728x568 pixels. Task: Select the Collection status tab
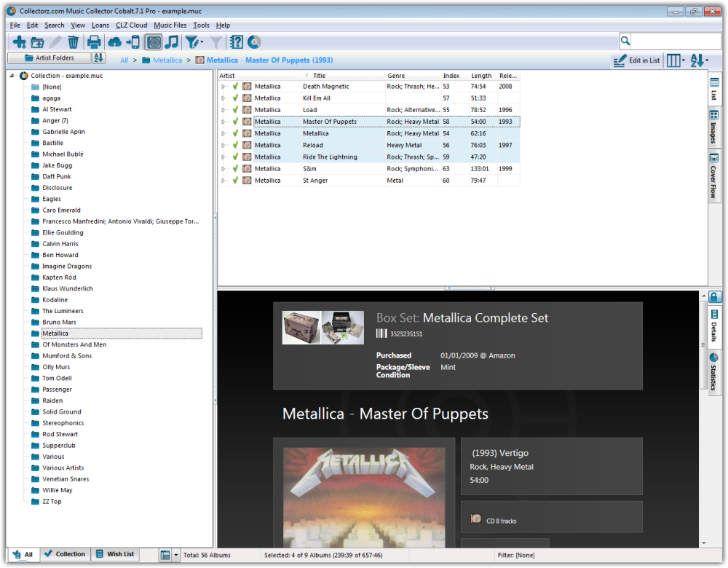[x=65, y=554]
